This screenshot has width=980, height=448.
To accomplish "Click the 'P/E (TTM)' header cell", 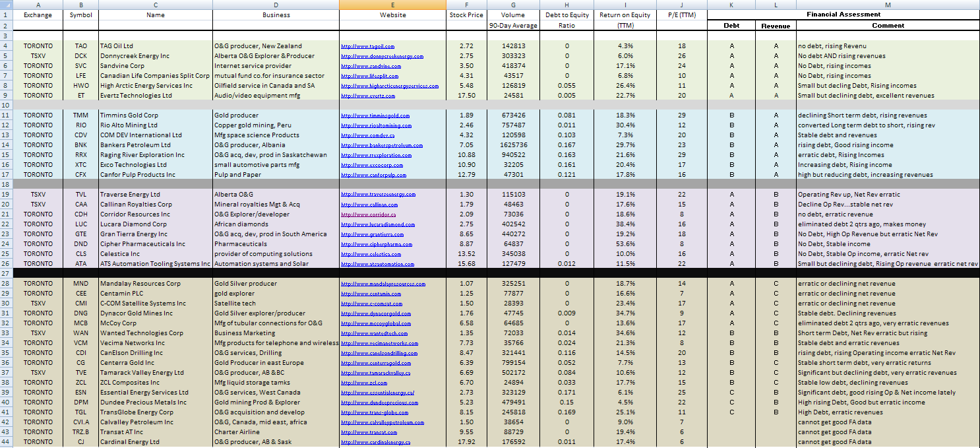I will tap(682, 15).
